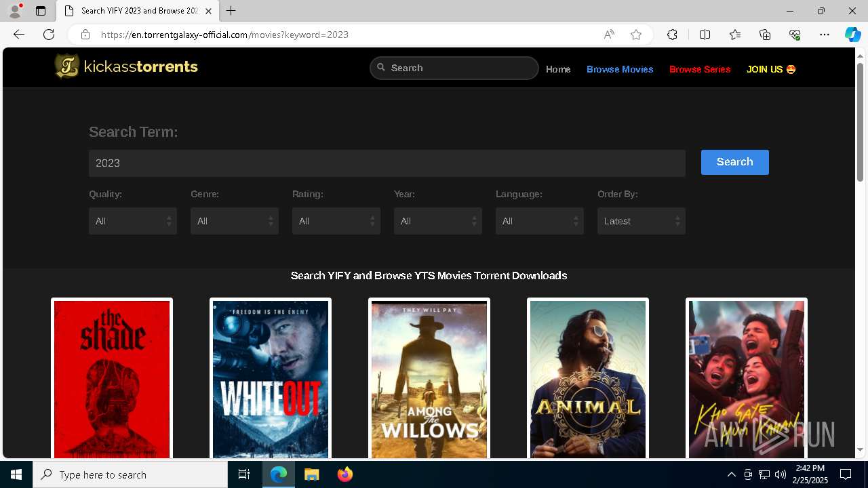868x488 pixels.
Task: Open the taskbar clock showing 2:42 PM
Action: coord(810,474)
